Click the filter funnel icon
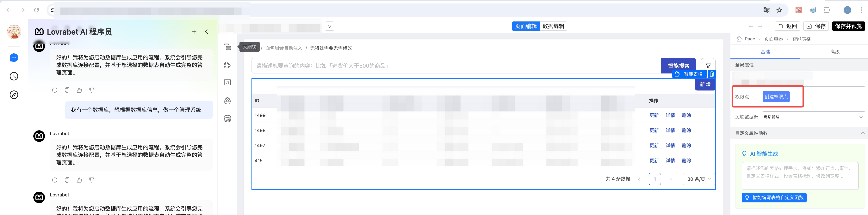The height and width of the screenshot is (215, 868). [x=708, y=66]
